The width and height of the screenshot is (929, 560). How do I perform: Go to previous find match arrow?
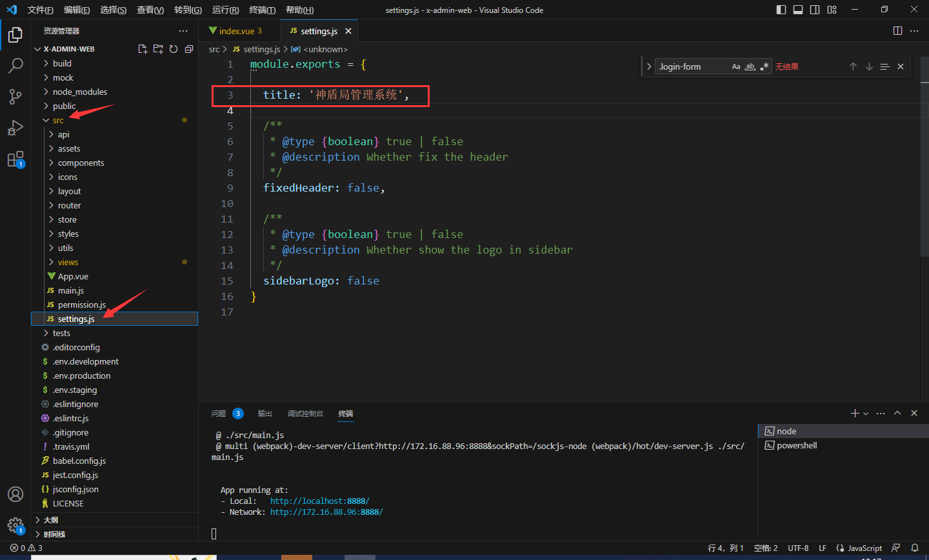coord(853,66)
